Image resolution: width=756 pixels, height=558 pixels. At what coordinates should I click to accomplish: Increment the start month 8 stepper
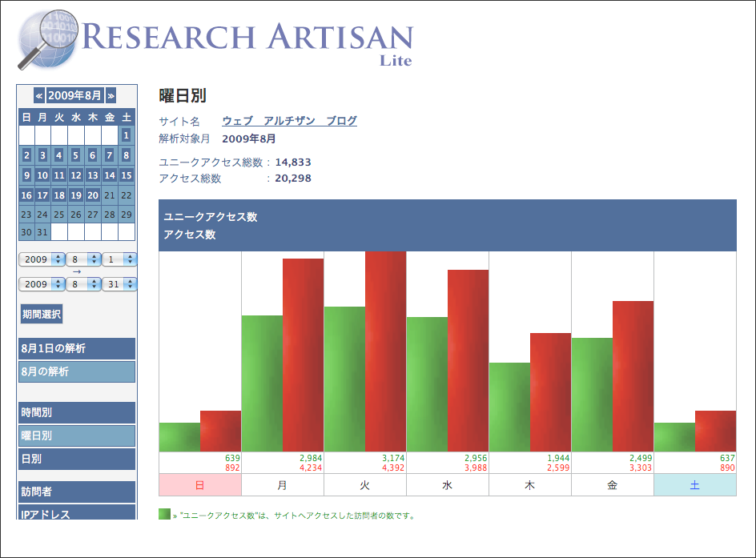point(93,255)
